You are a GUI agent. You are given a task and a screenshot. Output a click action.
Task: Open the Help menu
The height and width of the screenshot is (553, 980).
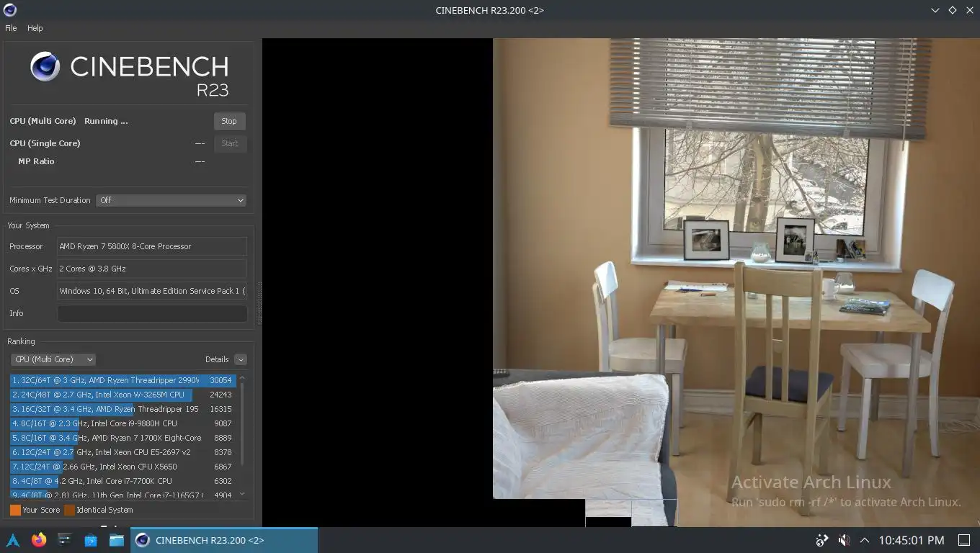tap(35, 28)
